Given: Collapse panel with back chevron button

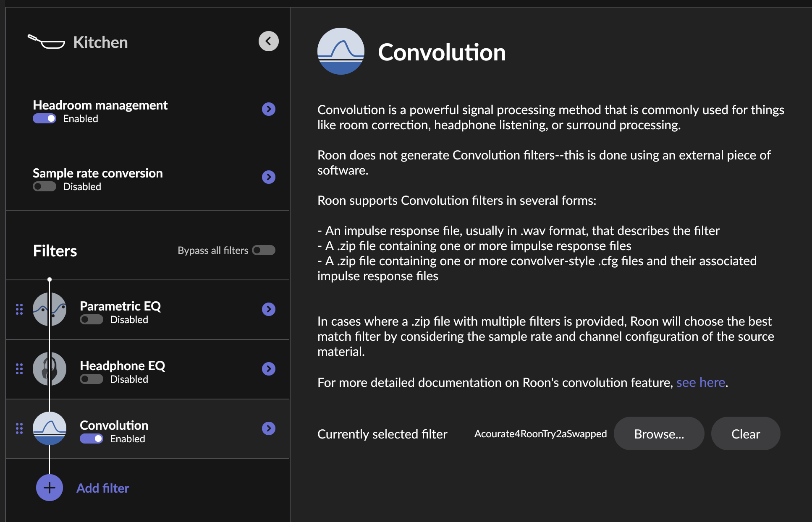Looking at the screenshot, I should [269, 41].
